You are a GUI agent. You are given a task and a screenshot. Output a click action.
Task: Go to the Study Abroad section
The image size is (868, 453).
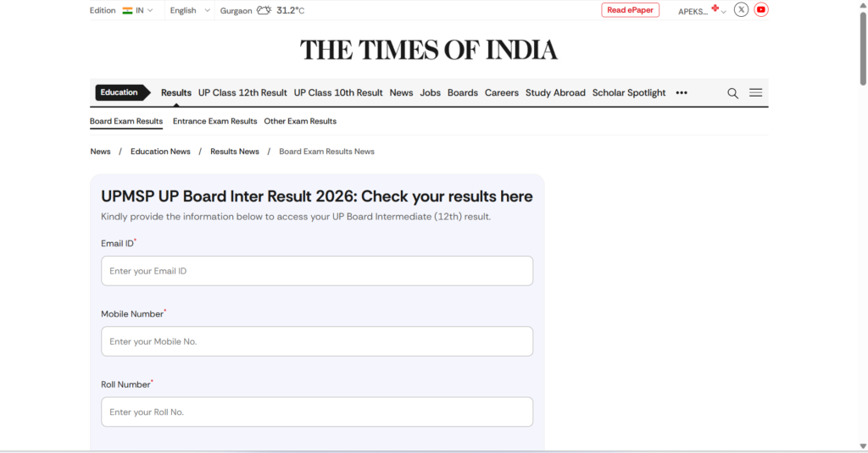click(x=555, y=93)
